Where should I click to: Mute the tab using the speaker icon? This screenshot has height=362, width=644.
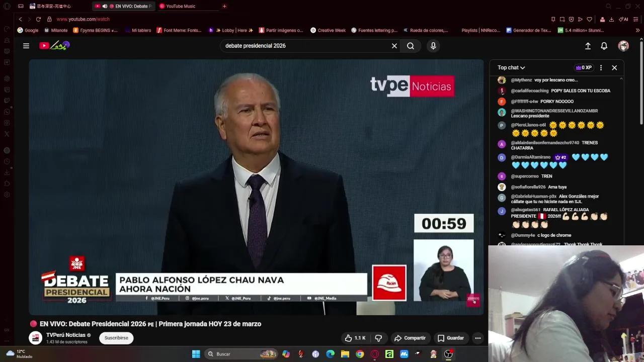point(105,6)
